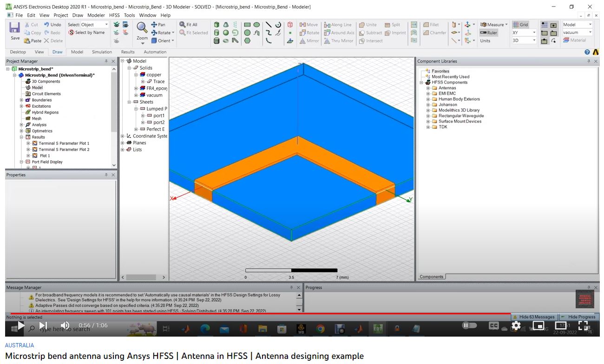Viewport: 604px width, 364px height.
Task: Draw a sphere primitive
Action: [226, 32]
